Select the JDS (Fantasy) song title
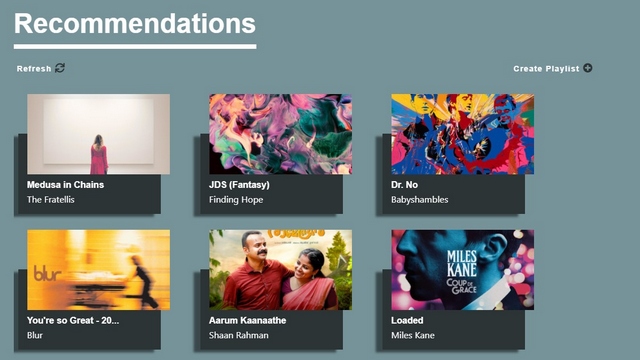The height and width of the screenshot is (360, 640). [239, 185]
